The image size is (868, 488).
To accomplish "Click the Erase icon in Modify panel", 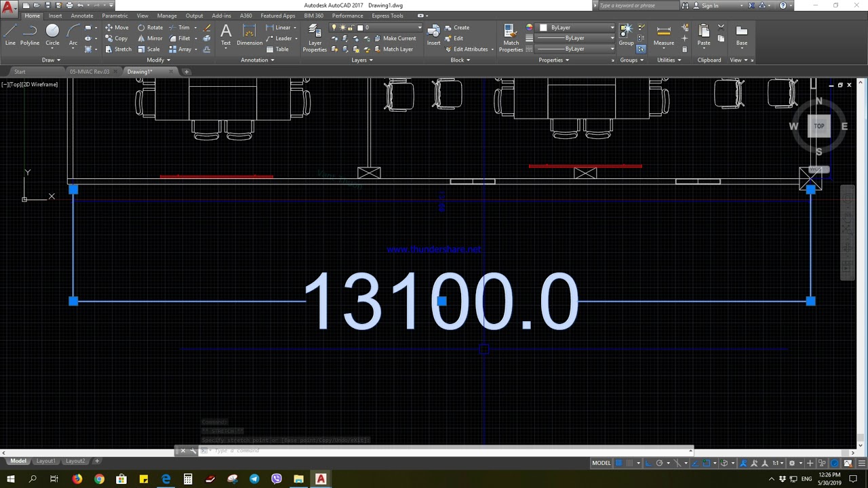I will click(x=207, y=28).
